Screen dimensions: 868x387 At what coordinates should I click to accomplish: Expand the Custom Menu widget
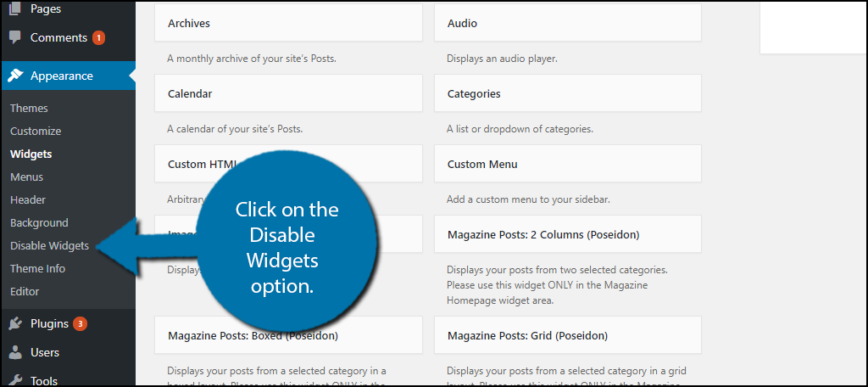coord(567,164)
